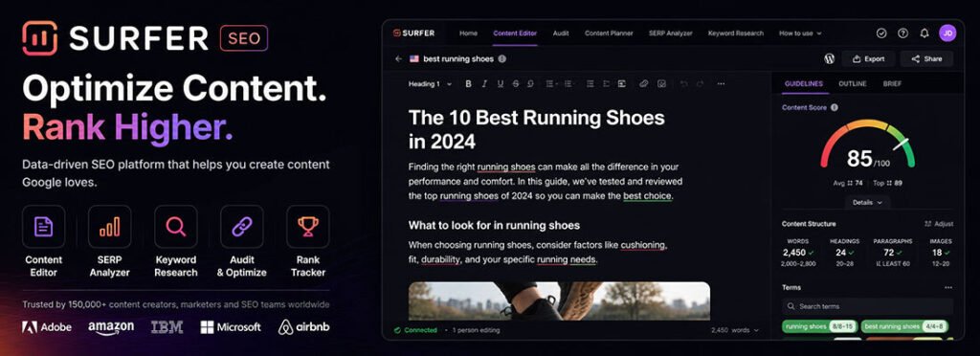
Task: Click the best running shoes 4/4-8 term chip
Action: tap(904, 326)
